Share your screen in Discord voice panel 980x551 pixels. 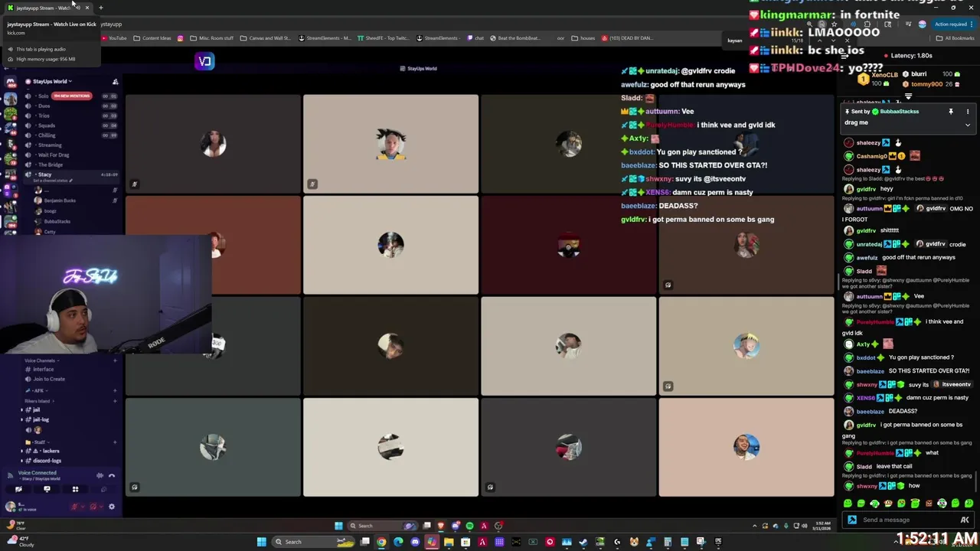tap(47, 489)
